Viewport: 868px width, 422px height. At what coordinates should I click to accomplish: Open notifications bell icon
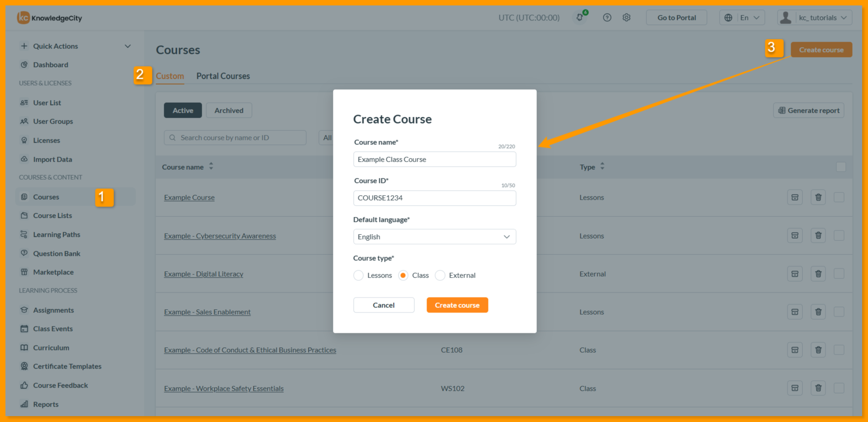point(579,18)
